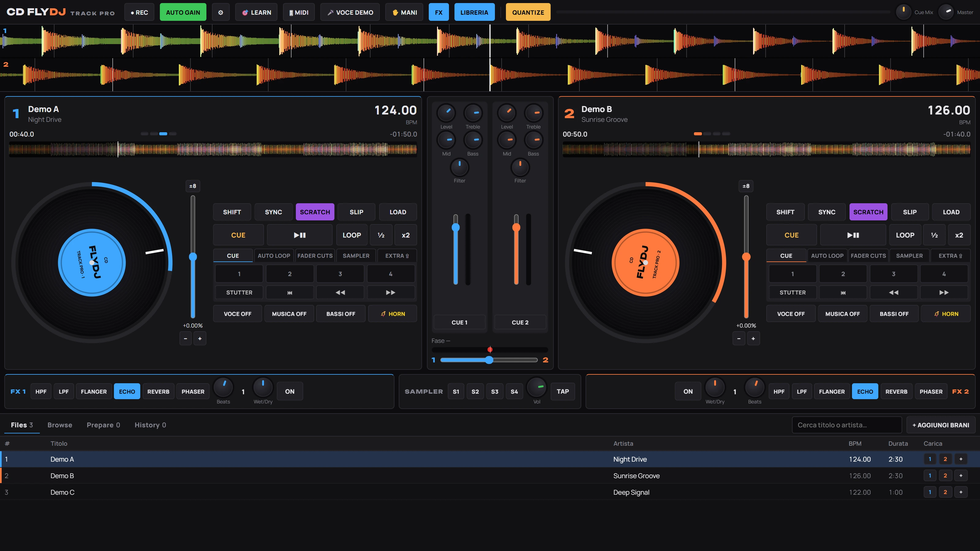The height and width of the screenshot is (551, 980).
Task: Toggle the CUE 1 headphone monitor
Action: point(460,322)
